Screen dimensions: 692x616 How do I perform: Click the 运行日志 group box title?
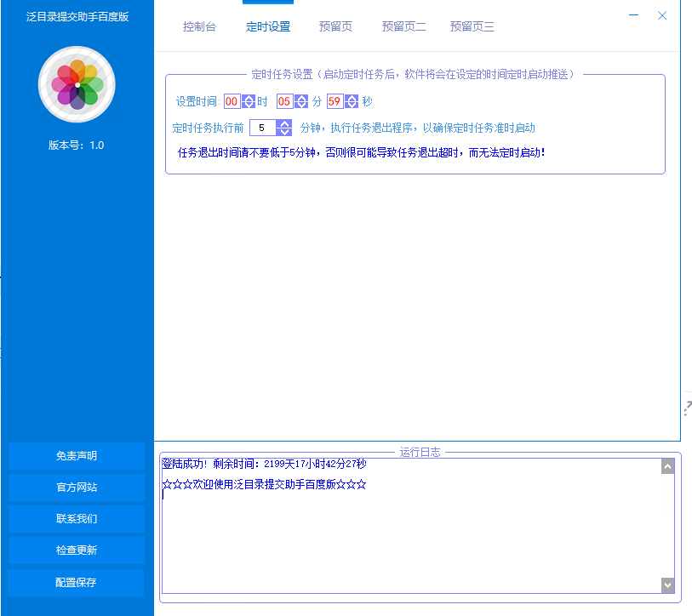[420, 452]
